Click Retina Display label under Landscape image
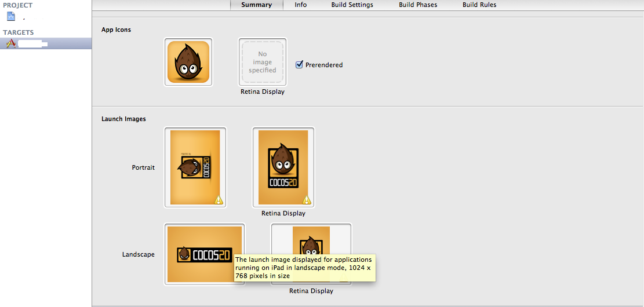 (x=311, y=291)
